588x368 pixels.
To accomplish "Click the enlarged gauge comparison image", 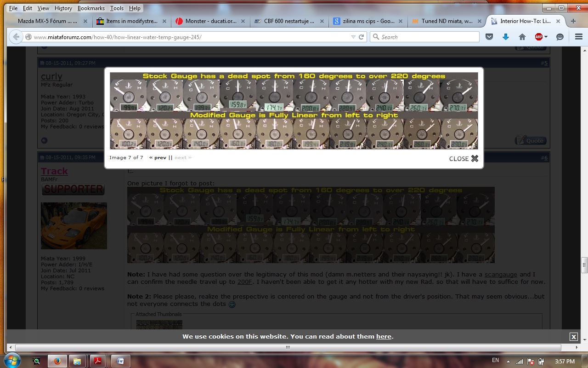I will tap(294, 110).
